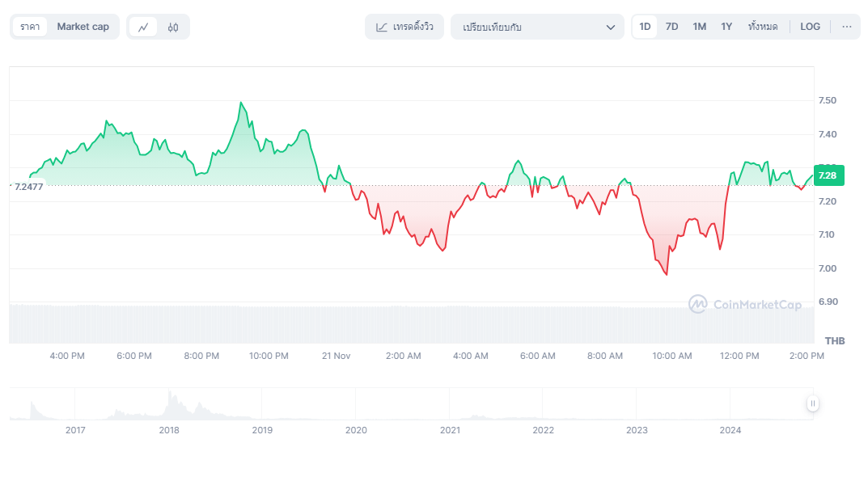The height and width of the screenshot is (481, 868).
Task: Select the 1M time range tab
Action: coord(699,27)
